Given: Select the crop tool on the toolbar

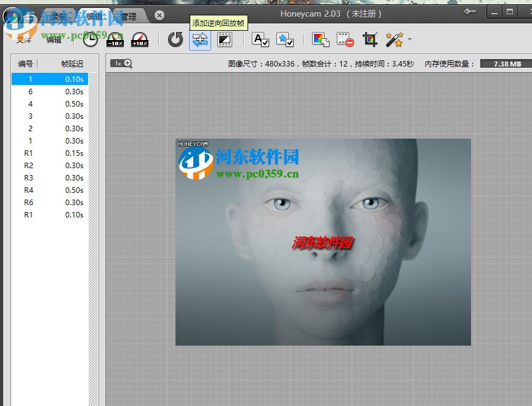Looking at the screenshot, I should click(370, 39).
